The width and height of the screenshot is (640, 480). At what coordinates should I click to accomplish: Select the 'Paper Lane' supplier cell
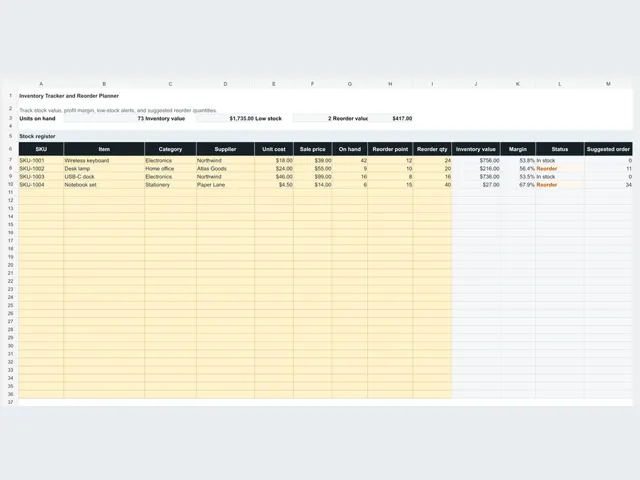pos(225,185)
